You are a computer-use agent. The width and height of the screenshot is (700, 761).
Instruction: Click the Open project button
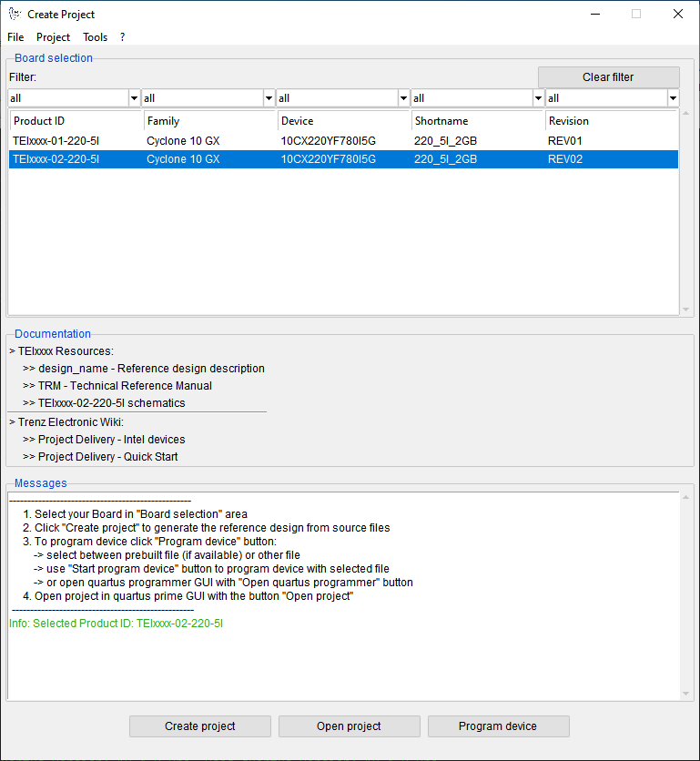click(349, 726)
